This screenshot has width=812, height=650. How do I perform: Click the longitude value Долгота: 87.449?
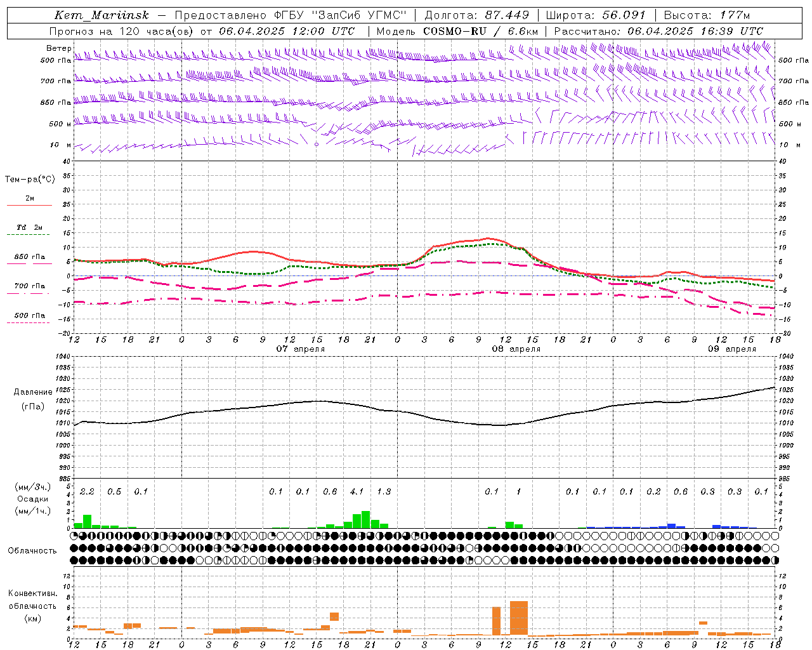coord(477,15)
